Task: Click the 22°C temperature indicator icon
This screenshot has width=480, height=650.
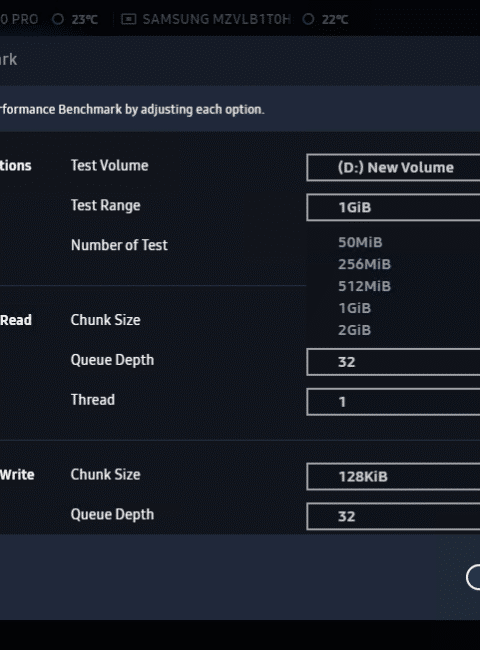Action: [x=308, y=19]
